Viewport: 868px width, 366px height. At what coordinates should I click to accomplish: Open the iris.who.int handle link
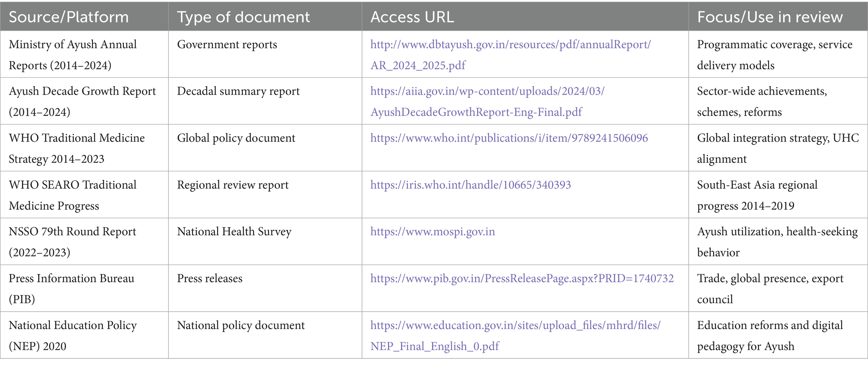pos(470,185)
